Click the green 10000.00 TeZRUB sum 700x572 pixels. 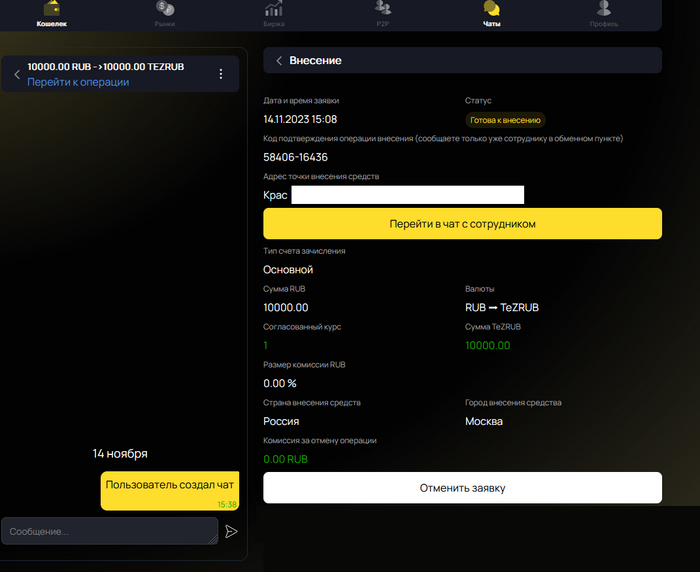tap(488, 346)
